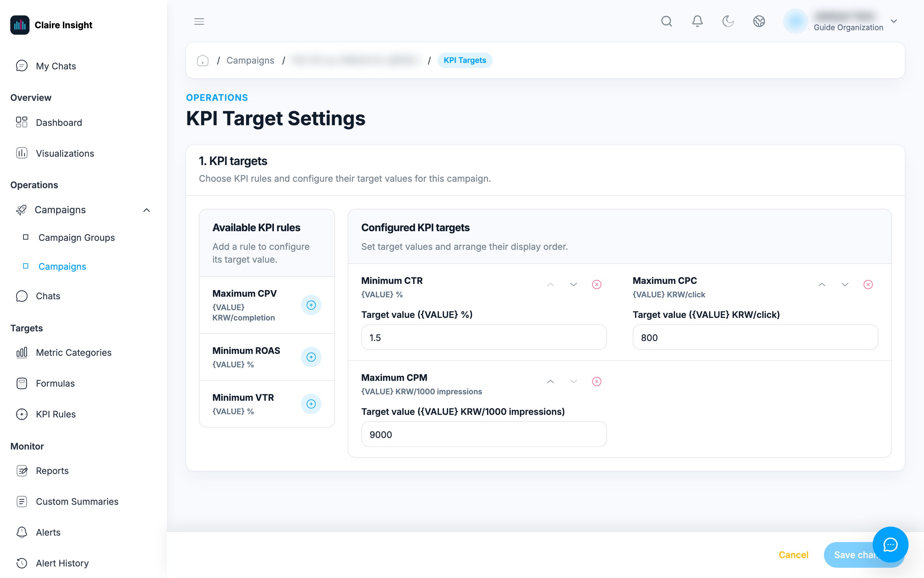The width and height of the screenshot is (924, 578).
Task: Open Custom Summaries
Action: [67, 502]
